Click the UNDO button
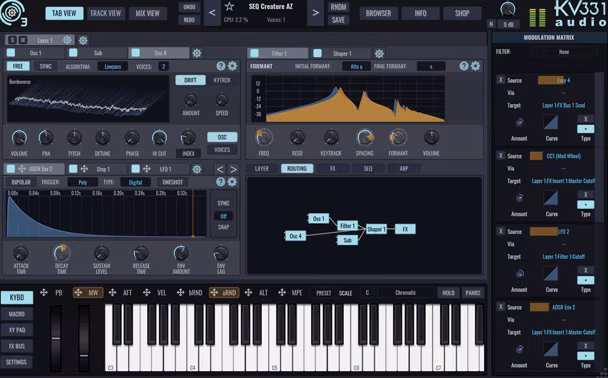This screenshot has width=608, height=378. point(189,7)
